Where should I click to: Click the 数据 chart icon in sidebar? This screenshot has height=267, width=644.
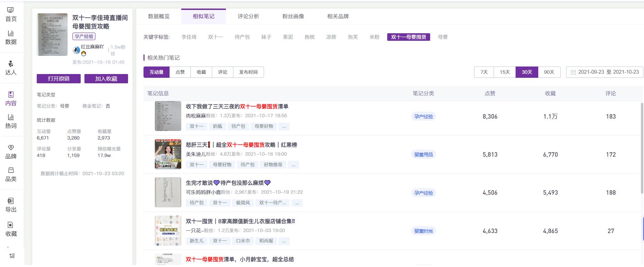[x=11, y=33]
